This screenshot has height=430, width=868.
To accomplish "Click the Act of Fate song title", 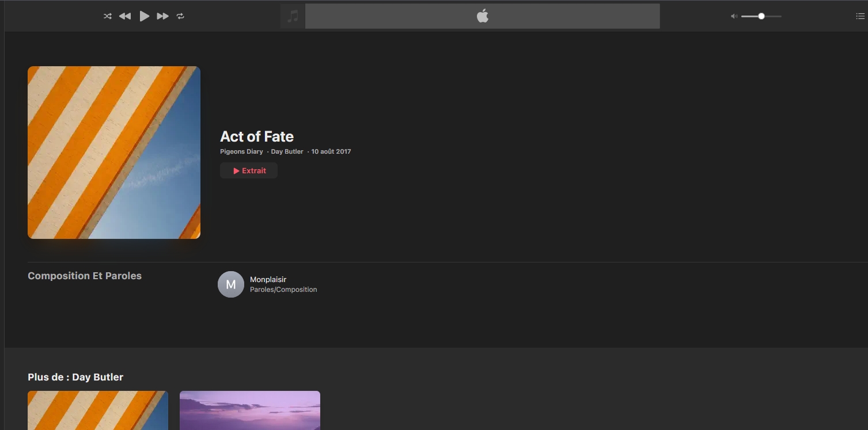I will coord(257,136).
